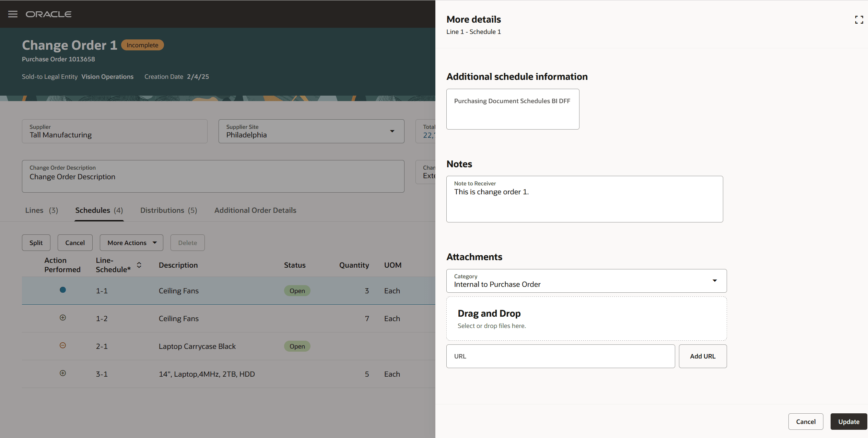Switch to the Lines tab
This screenshot has width=868, height=438.
42,210
